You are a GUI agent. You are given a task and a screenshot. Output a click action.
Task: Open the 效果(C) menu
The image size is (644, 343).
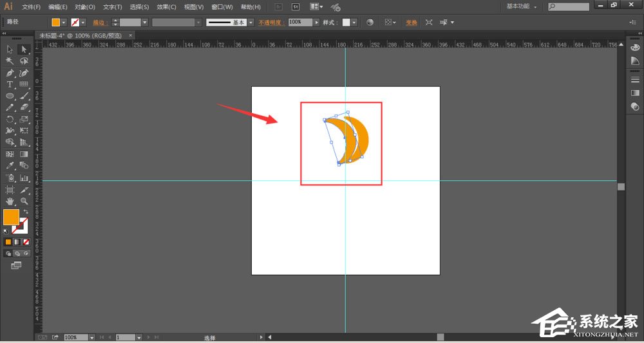pyautogui.click(x=167, y=7)
